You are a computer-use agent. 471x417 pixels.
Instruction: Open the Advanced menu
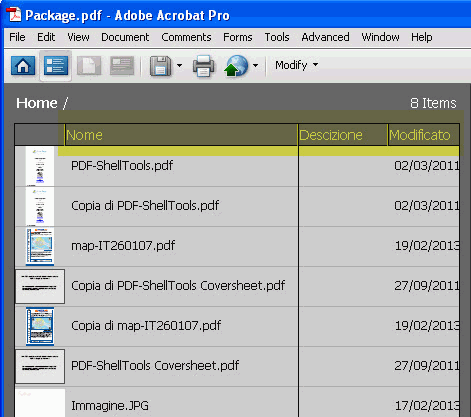pyautogui.click(x=325, y=37)
